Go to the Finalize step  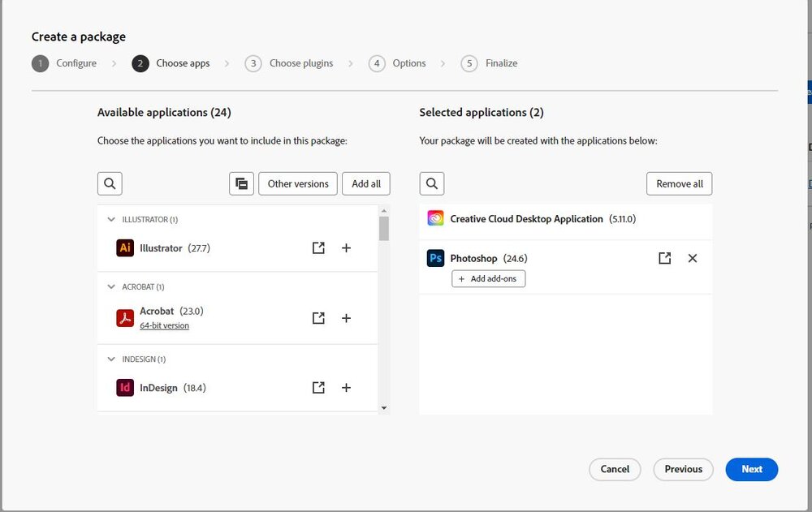pos(490,63)
